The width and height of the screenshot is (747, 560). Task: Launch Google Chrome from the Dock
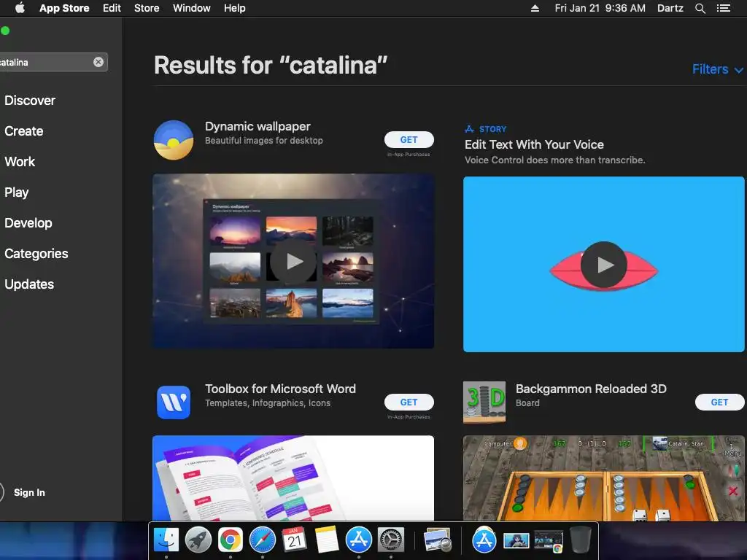pos(230,540)
